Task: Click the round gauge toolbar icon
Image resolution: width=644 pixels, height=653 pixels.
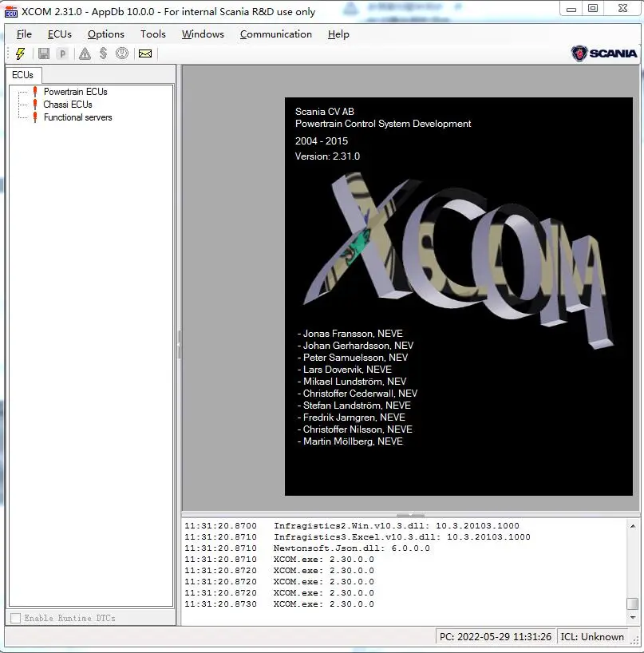Action: (122, 53)
